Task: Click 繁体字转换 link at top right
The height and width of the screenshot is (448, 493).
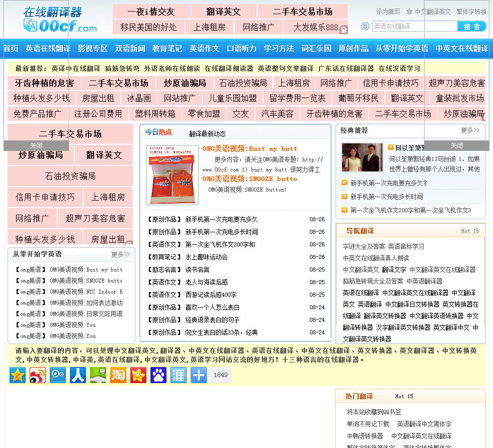Action: (471, 12)
